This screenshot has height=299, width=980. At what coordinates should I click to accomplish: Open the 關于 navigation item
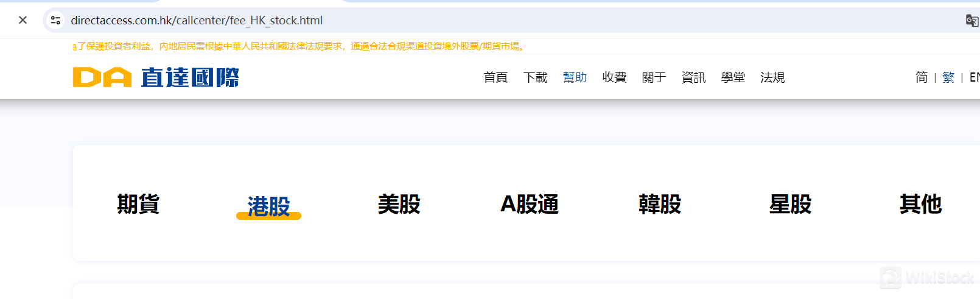(654, 77)
